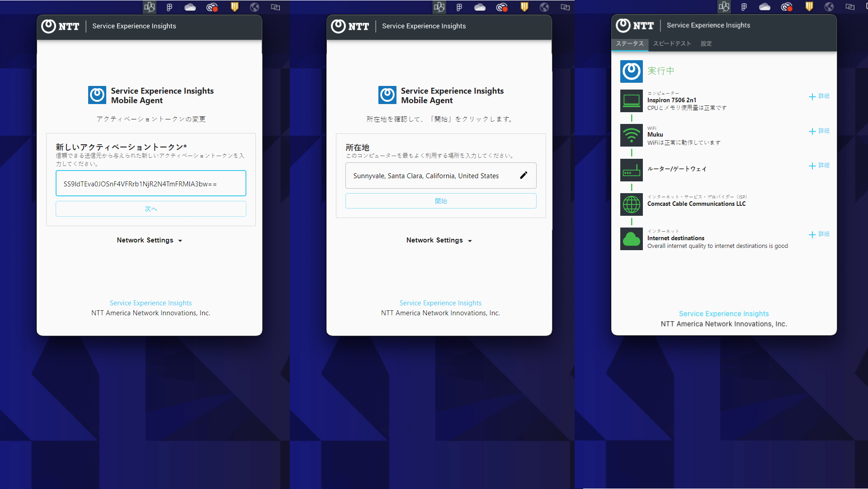Expand 詳細 details for Internet destinations

pyautogui.click(x=819, y=234)
